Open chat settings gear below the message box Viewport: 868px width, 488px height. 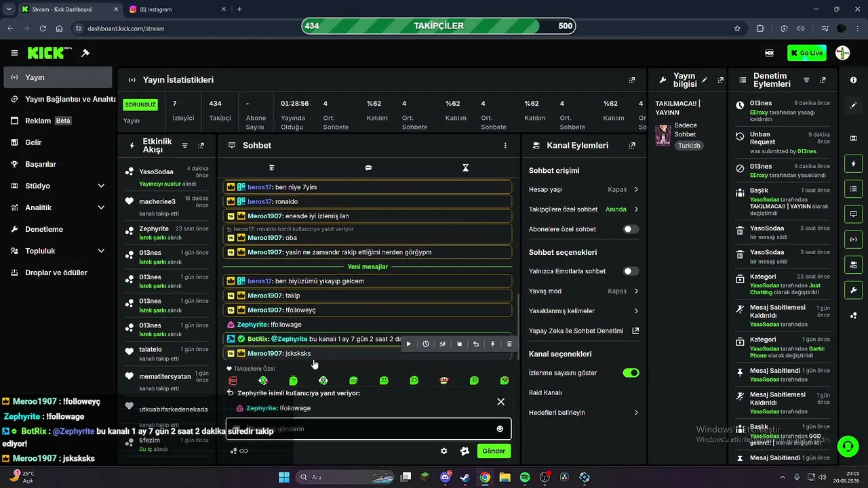click(444, 451)
